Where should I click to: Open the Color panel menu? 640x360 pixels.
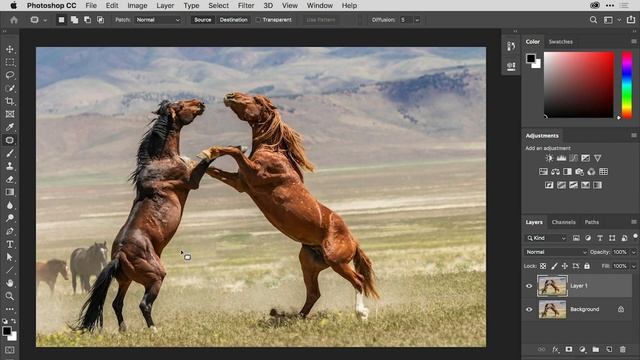[633, 42]
